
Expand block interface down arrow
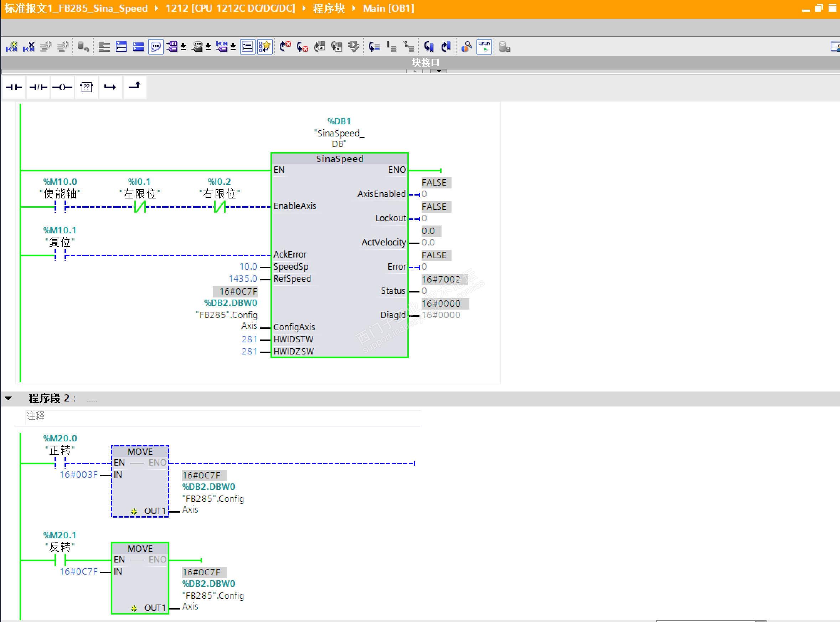point(439,71)
